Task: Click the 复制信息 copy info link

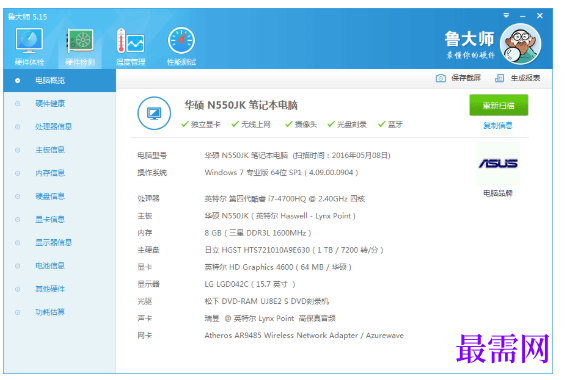Action: tap(498, 126)
